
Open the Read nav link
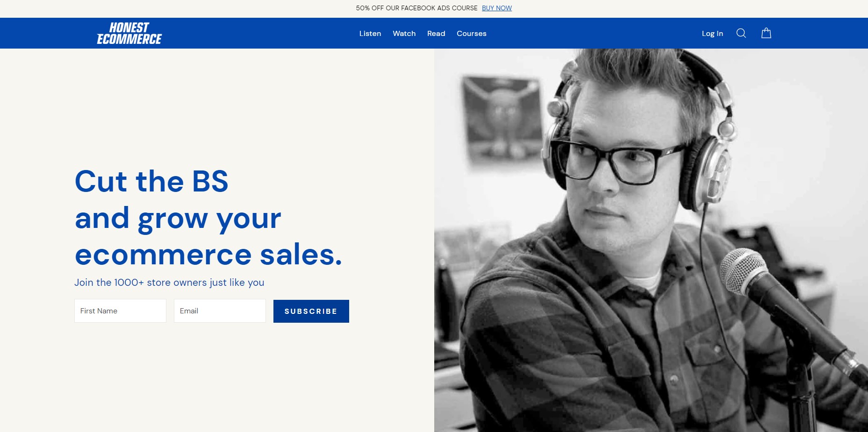tap(436, 34)
